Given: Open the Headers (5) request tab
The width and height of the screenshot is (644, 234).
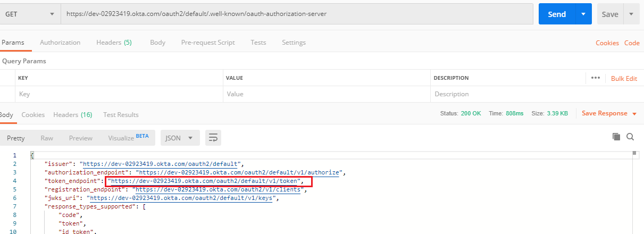Looking at the screenshot, I should click(x=114, y=43).
